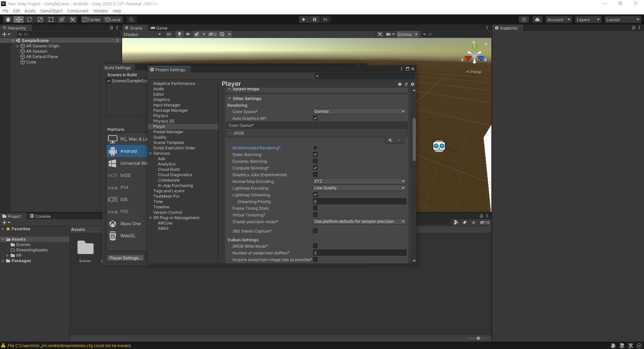Select the Scale tool

40,19
